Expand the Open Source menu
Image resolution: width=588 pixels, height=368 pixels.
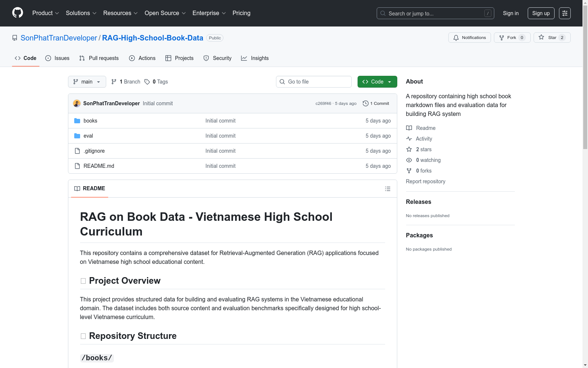[x=165, y=13]
